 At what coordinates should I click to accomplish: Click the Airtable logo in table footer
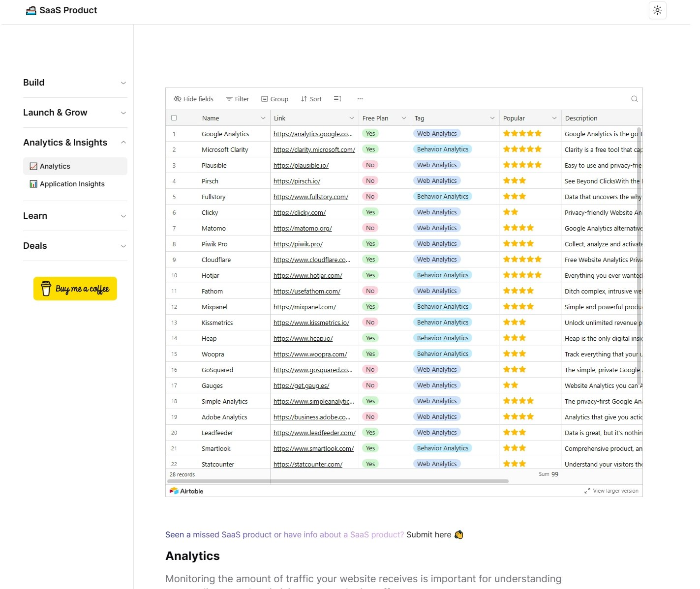[186, 491]
